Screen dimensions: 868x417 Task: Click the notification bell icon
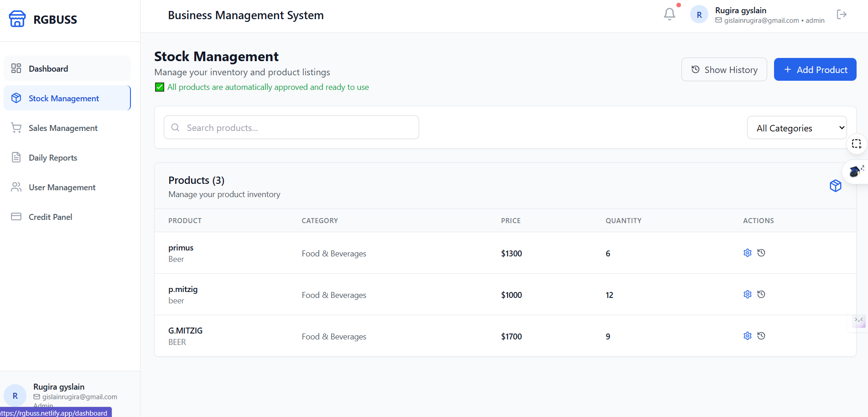click(669, 14)
